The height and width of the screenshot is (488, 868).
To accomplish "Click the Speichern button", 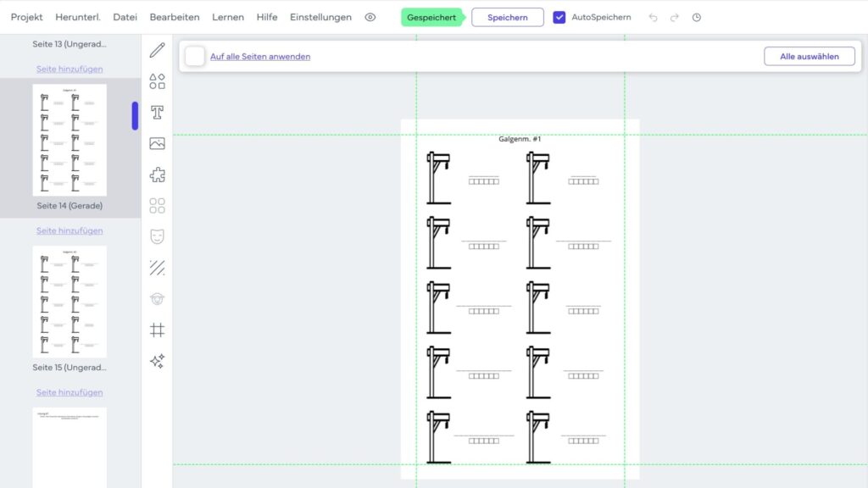I will pyautogui.click(x=508, y=17).
